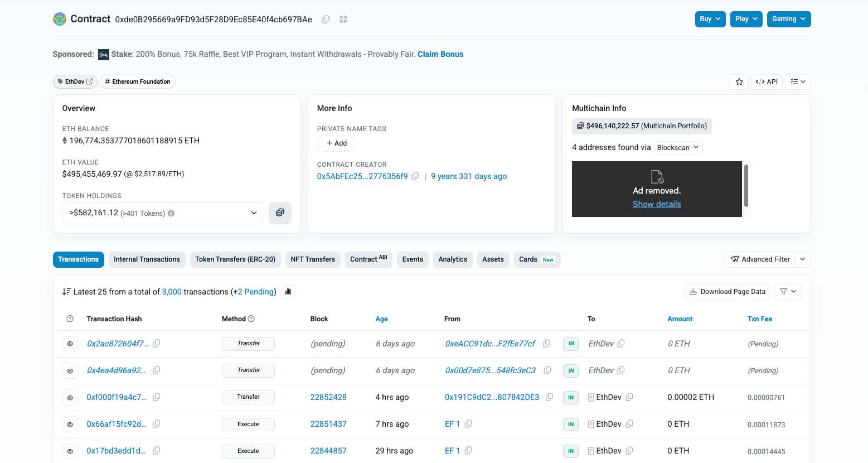Open the token holdings wallet icon
Viewport: 868px width, 463px height.
280,213
